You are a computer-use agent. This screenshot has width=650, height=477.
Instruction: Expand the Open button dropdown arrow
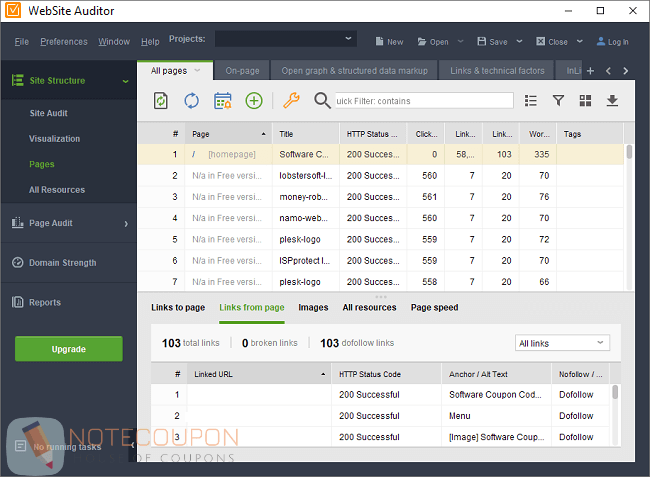click(x=460, y=41)
